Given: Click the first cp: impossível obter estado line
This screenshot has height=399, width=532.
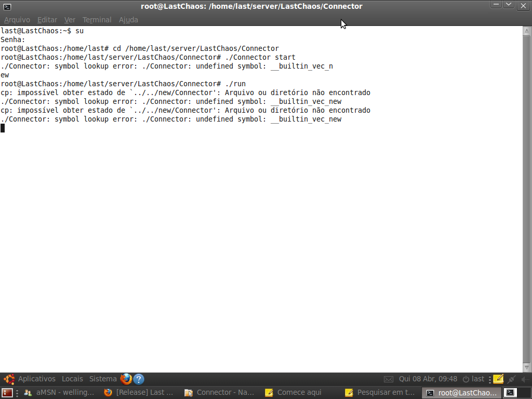Looking at the screenshot, I should click(185, 92).
